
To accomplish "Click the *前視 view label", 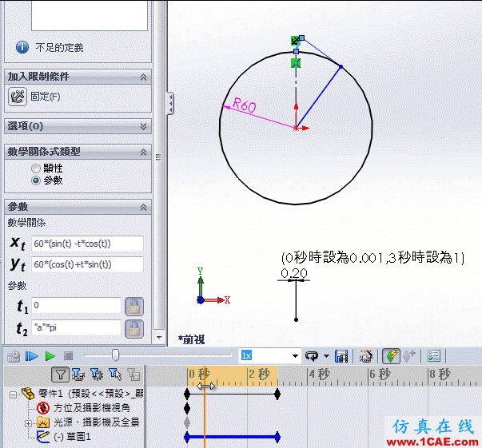I will click(x=191, y=339).
